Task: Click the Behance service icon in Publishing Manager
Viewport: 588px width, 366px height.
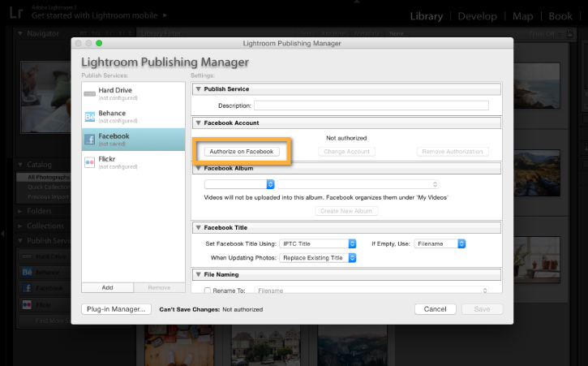Action: [x=90, y=117]
